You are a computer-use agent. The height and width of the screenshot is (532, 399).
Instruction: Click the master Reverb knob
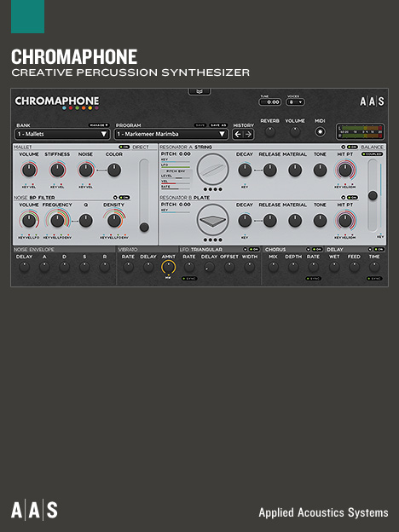270,132
